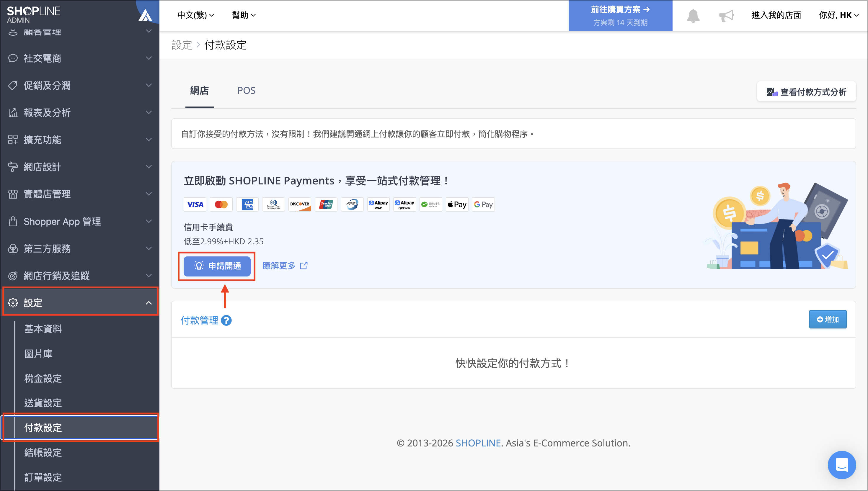The width and height of the screenshot is (868, 491).
Task: Click the 設定 breadcrumb link
Action: [182, 45]
